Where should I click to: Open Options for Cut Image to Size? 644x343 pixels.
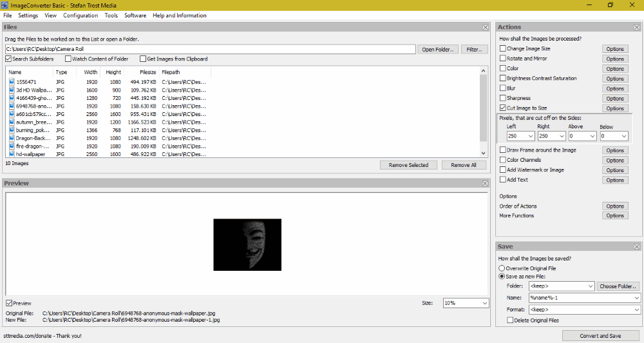pos(615,108)
